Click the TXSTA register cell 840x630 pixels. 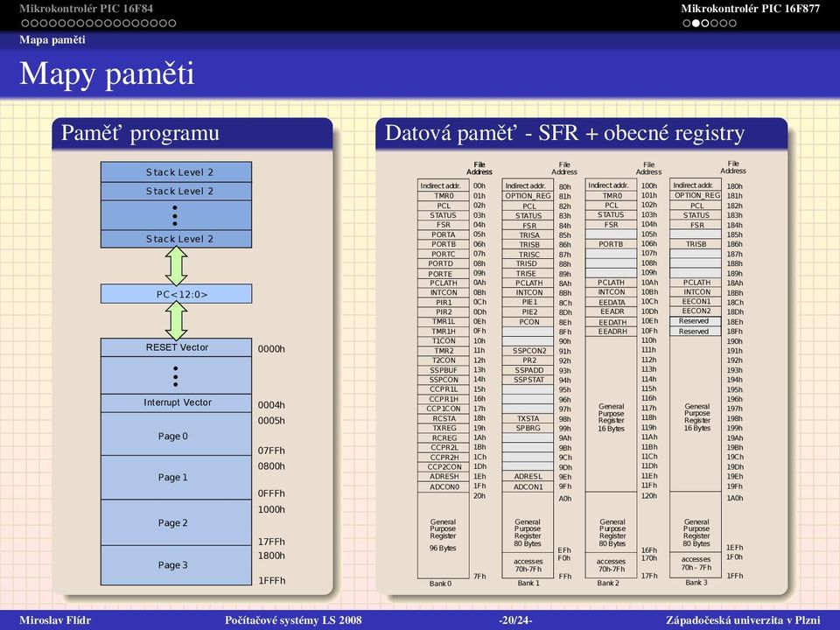528,418
